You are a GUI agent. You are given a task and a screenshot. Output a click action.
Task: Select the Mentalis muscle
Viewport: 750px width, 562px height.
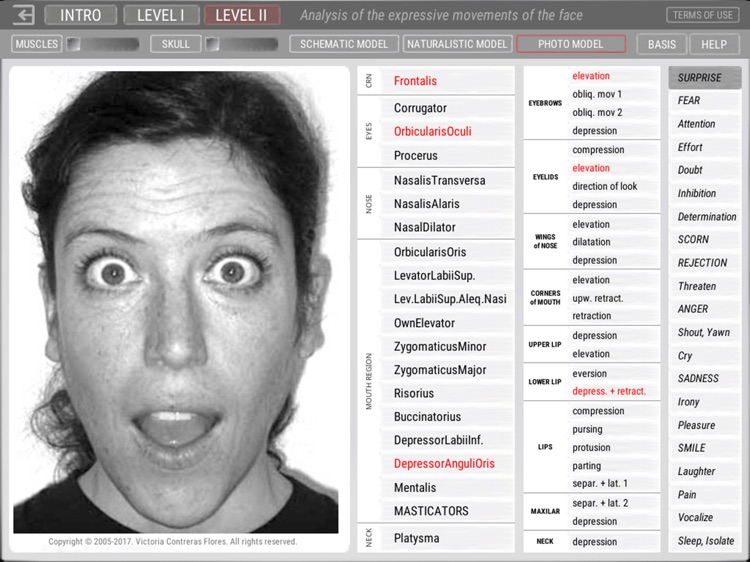[x=447, y=487]
